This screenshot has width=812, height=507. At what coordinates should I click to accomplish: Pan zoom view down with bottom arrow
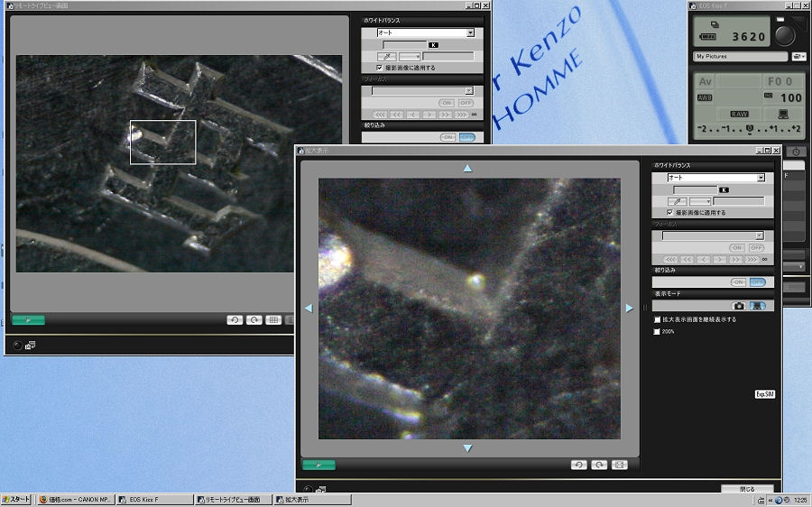pyautogui.click(x=467, y=448)
